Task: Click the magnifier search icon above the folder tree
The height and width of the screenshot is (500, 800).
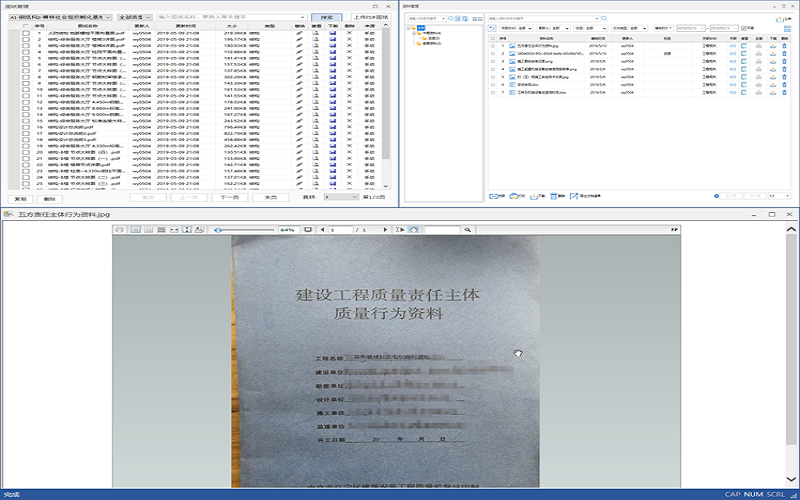Action: point(451,18)
